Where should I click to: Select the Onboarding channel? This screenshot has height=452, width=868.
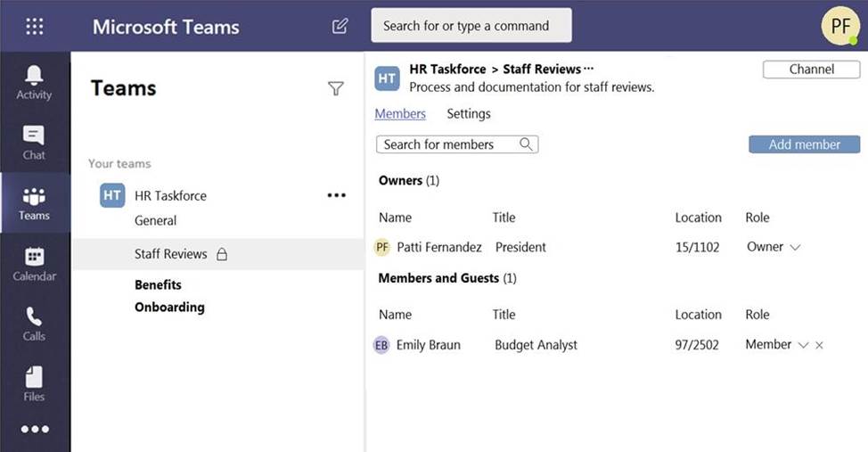[169, 307]
